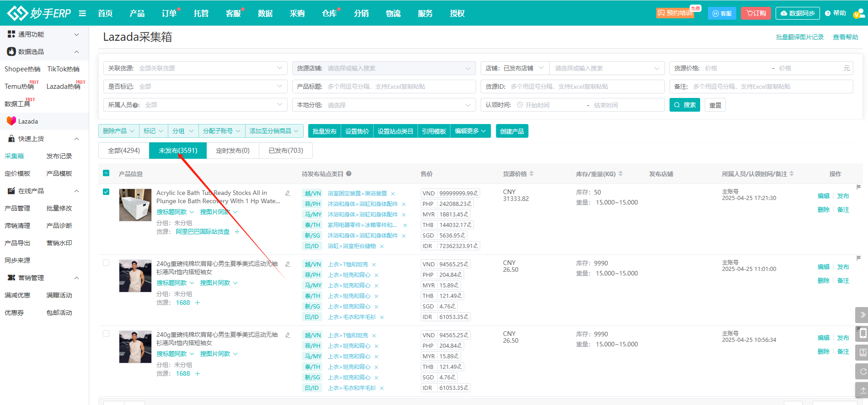Click the 快速上货 bag icon in the sidebar
The image size is (868, 405).
click(x=11, y=139)
